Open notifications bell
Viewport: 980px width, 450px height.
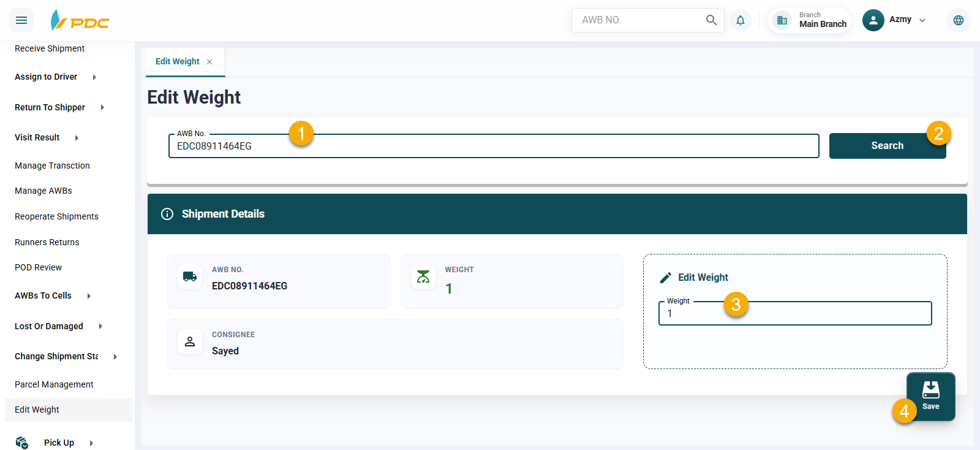pyautogui.click(x=741, y=20)
